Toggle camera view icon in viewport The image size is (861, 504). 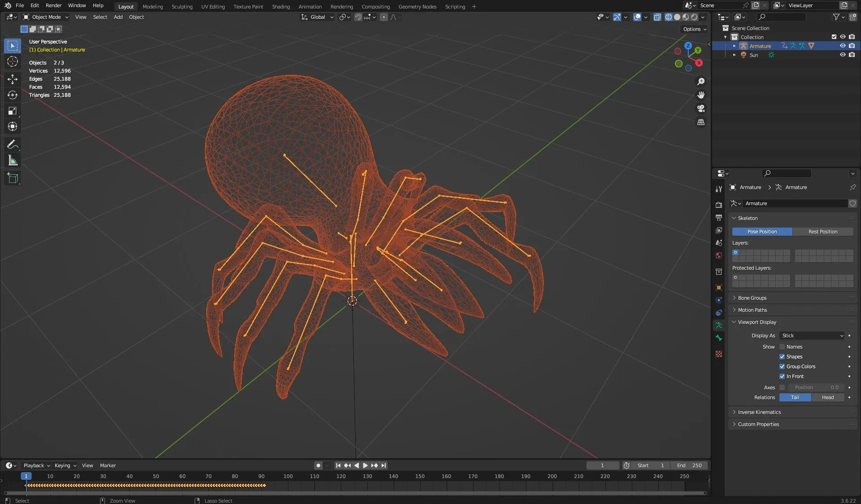(700, 108)
